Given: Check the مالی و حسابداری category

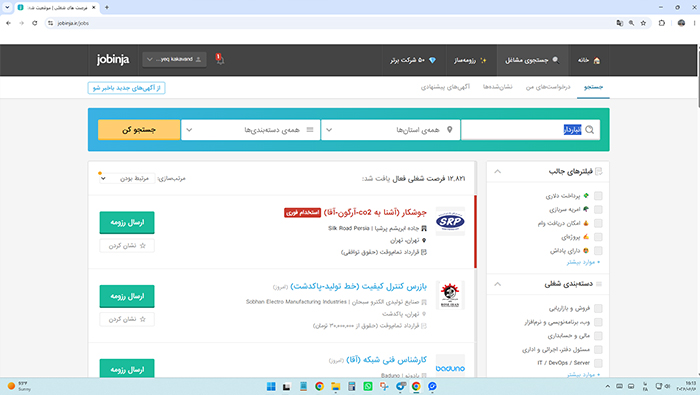Looking at the screenshot, I should [598, 336].
